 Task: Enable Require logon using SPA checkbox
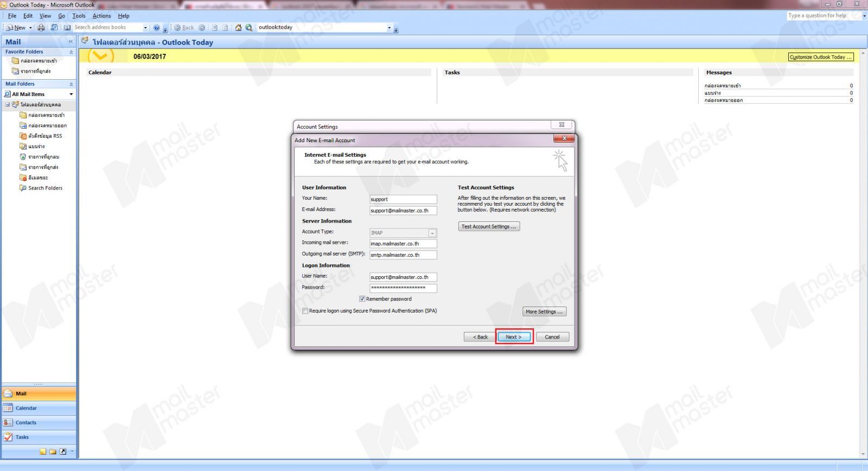click(305, 311)
